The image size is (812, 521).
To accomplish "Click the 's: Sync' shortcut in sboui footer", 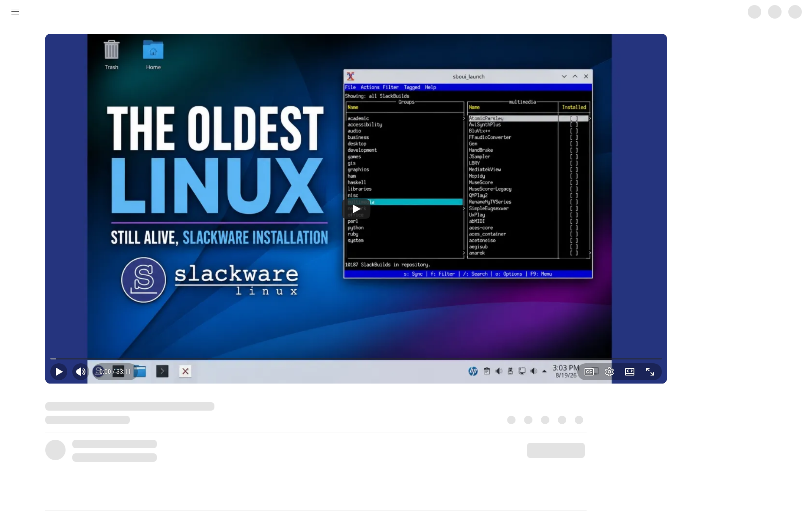I will 413,274.
